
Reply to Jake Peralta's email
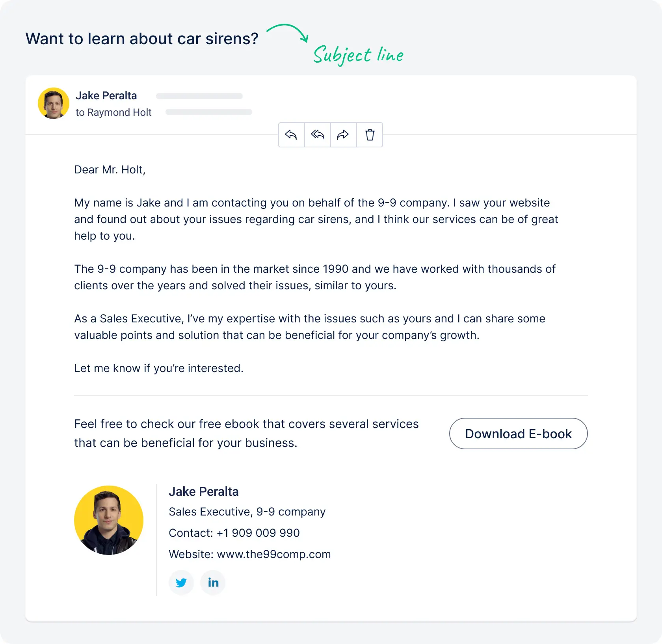[291, 135]
